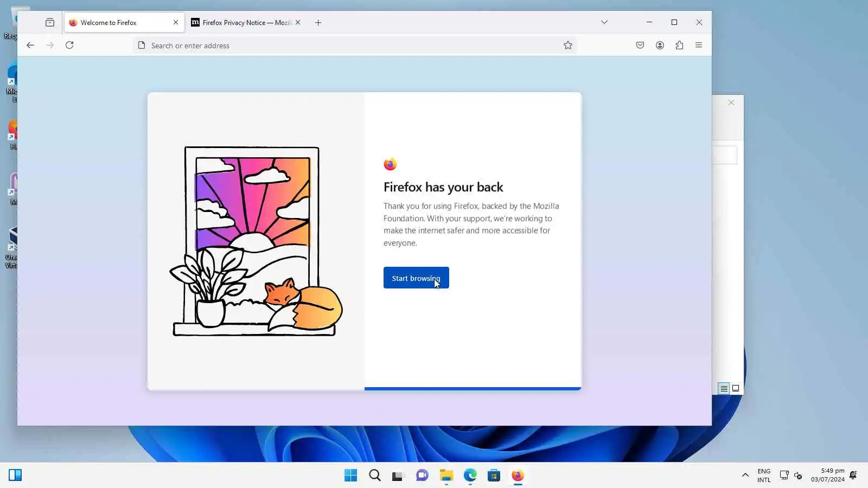Launch Microsoft Edge from the taskbar
The height and width of the screenshot is (488, 868).
pyautogui.click(x=470, y=476)
